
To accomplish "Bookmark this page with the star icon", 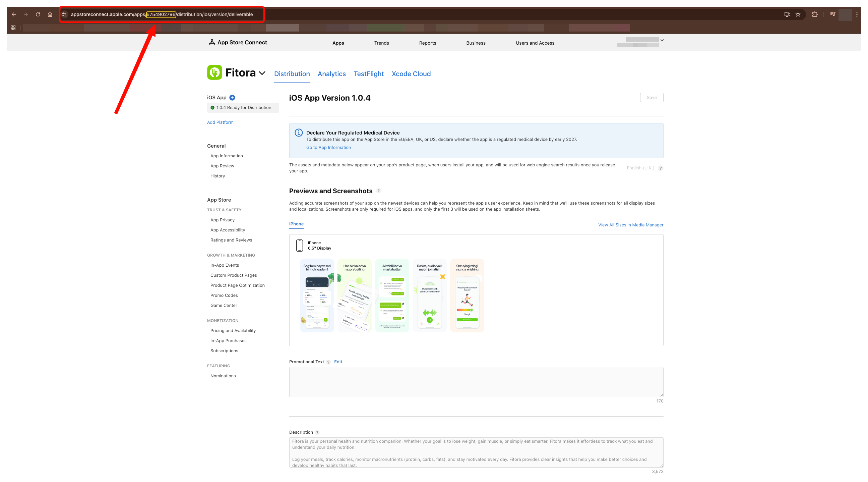I will [x=798, y=14].
